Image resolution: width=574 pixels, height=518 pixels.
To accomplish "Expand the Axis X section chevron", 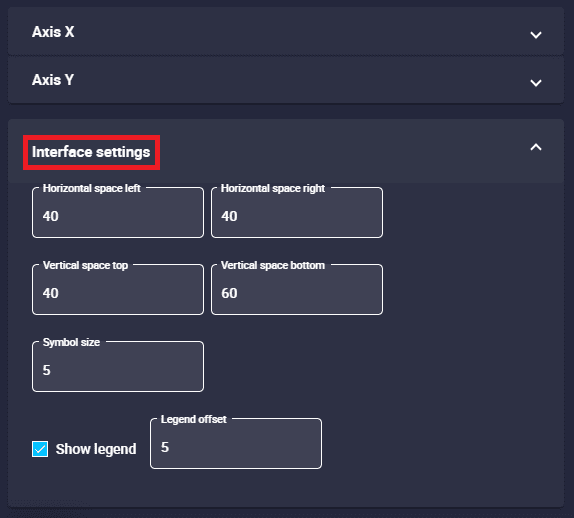I will coord(536,35).
